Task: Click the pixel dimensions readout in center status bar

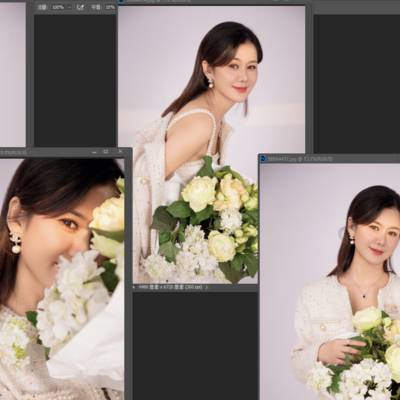Action: tap(170, 287)
